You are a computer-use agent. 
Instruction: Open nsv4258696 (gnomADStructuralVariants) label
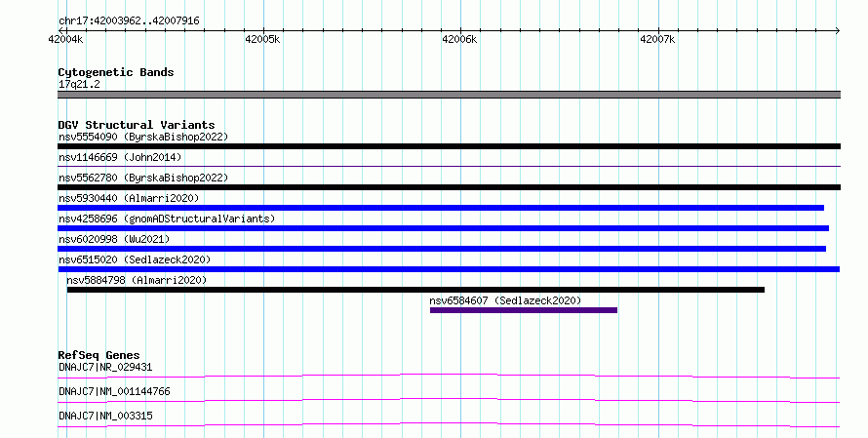(167, 219)
